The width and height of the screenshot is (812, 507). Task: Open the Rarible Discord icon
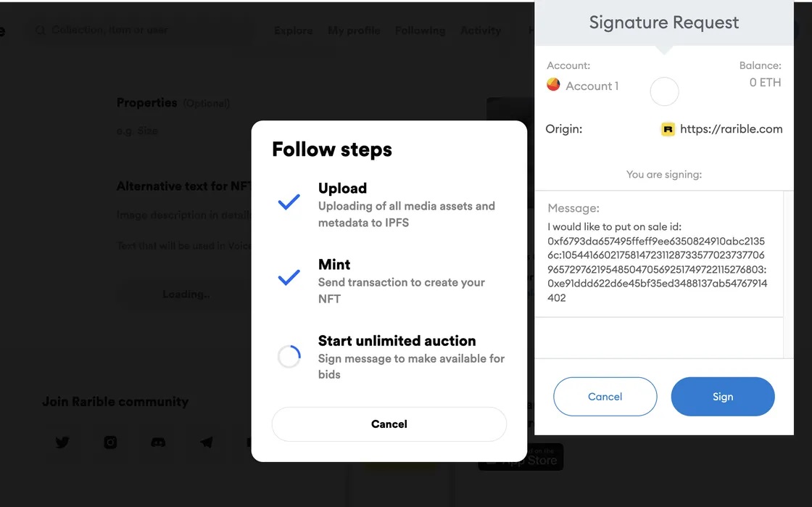158,442
